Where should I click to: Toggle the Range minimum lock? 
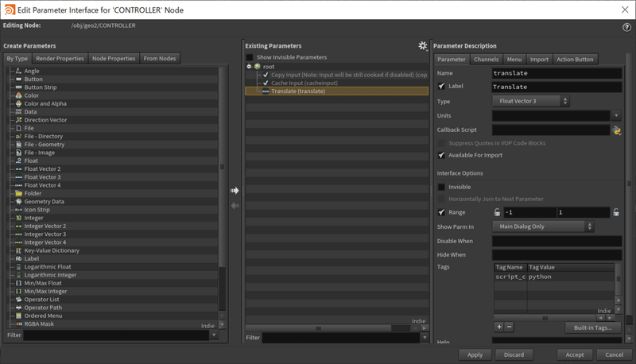pos(498,212)
